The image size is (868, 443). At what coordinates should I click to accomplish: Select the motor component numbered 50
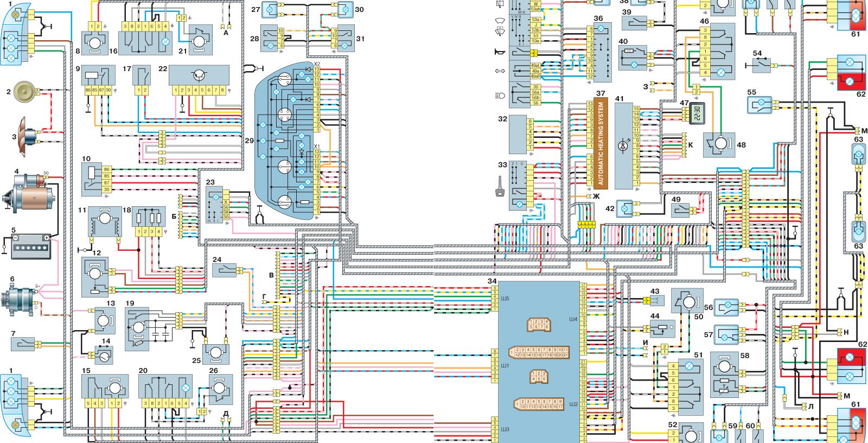coord(688,301)
